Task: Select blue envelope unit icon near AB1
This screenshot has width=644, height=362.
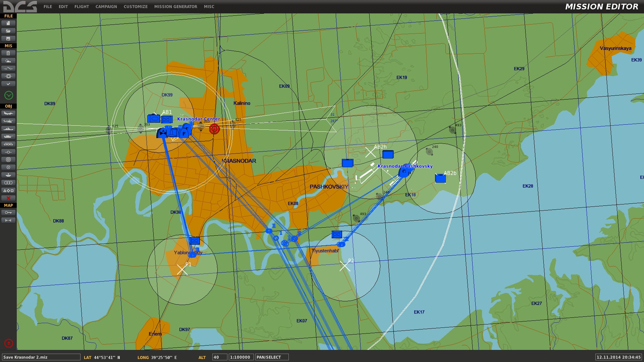Action: pos(167,119)
